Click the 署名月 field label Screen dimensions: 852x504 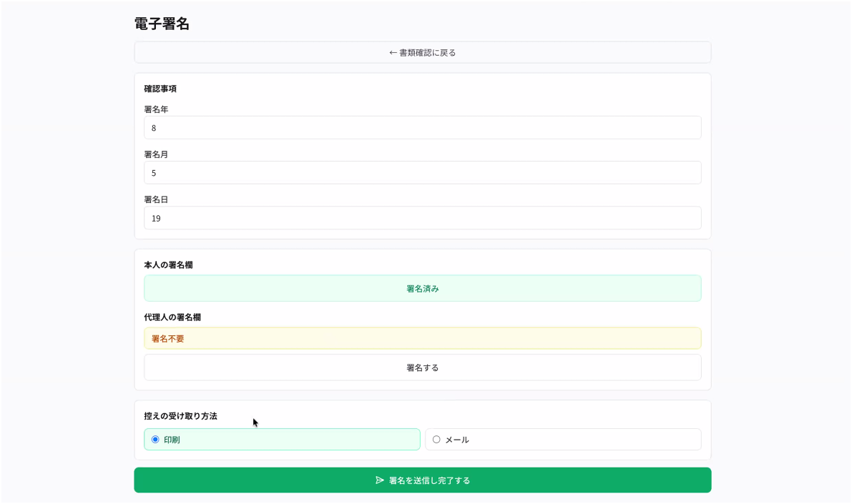(156, 154)
